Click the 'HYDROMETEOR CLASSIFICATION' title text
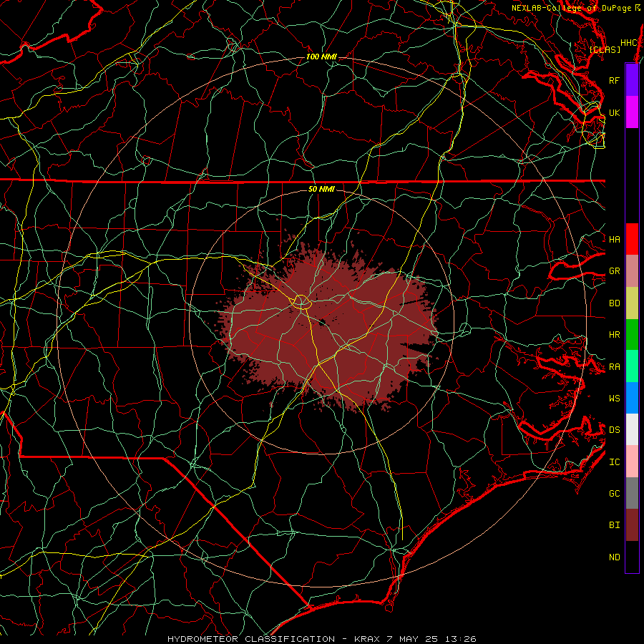 [x=251, y=639]
